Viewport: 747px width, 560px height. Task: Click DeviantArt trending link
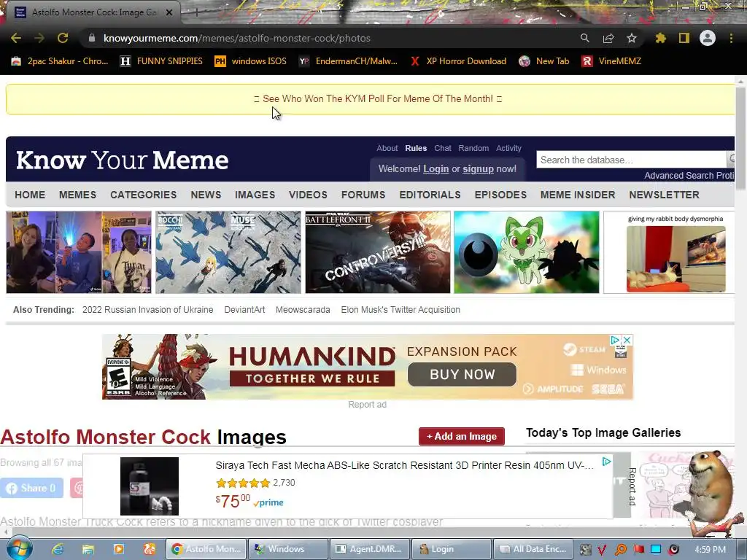(x=244, y=309)
